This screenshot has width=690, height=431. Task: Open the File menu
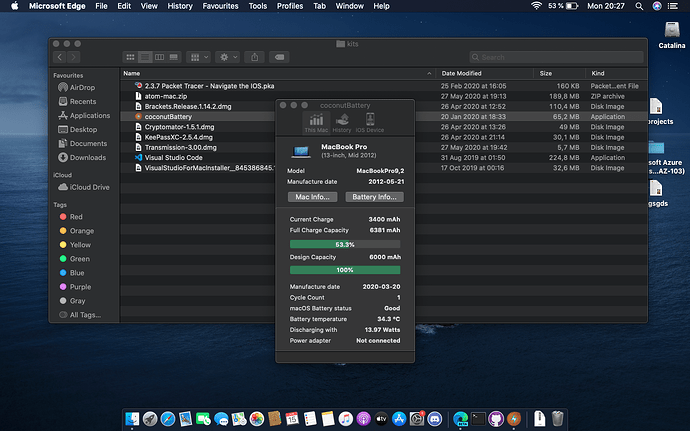(101, 6)
